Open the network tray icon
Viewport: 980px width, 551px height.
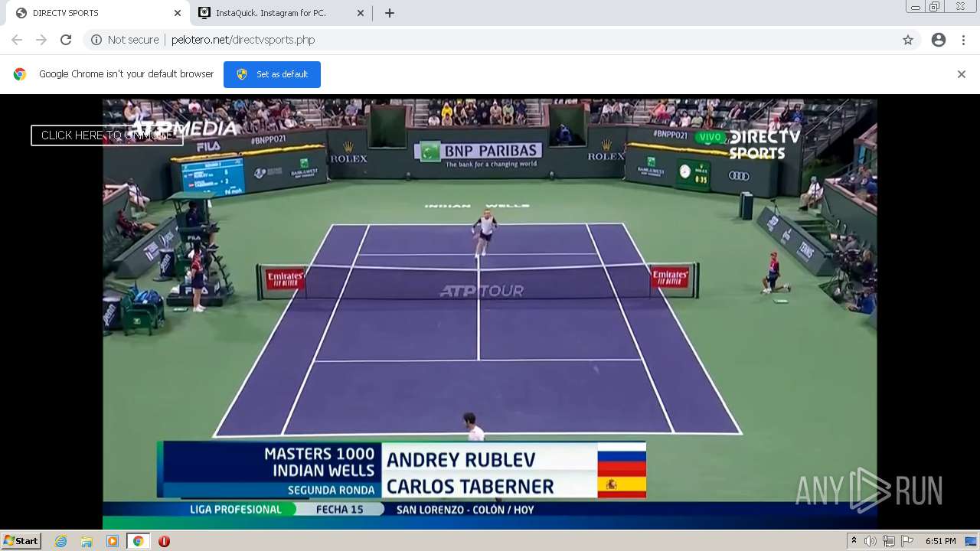pyautogui.click(x=889, y=541)
